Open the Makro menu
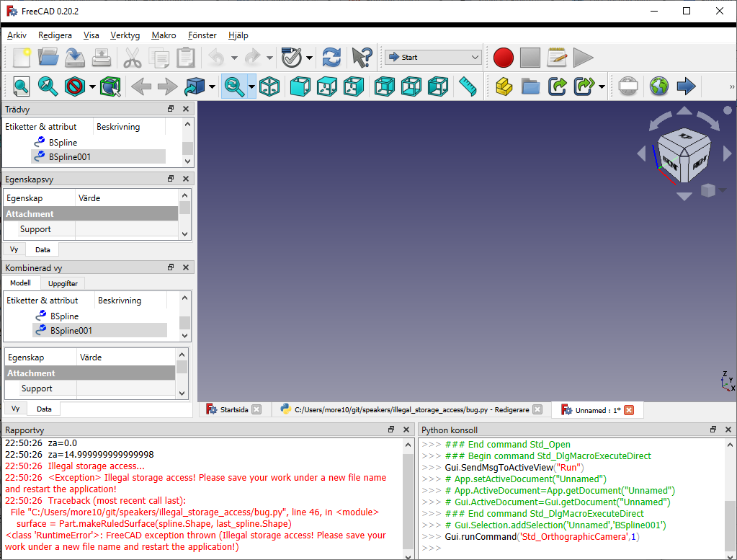This screenshot has height=560, width=737. 164,35
